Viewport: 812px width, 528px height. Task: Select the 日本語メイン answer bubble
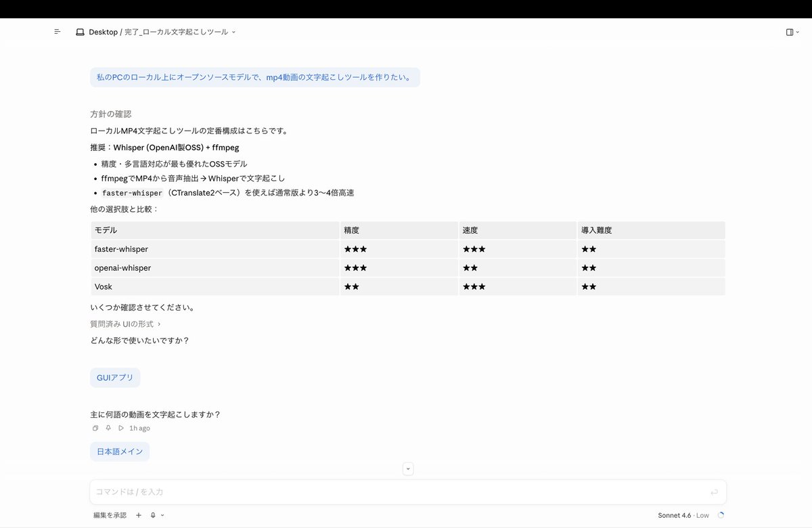click(120, 452)
